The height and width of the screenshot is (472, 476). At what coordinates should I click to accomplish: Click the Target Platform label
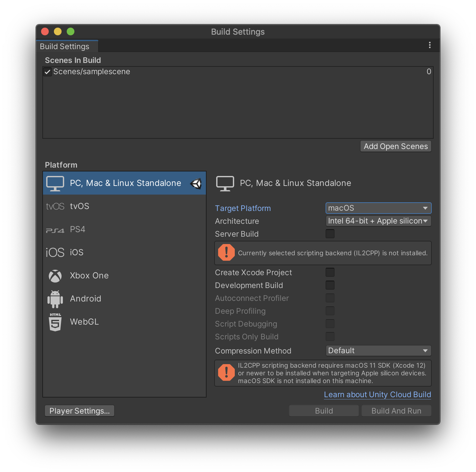click(x=243, y=208)
